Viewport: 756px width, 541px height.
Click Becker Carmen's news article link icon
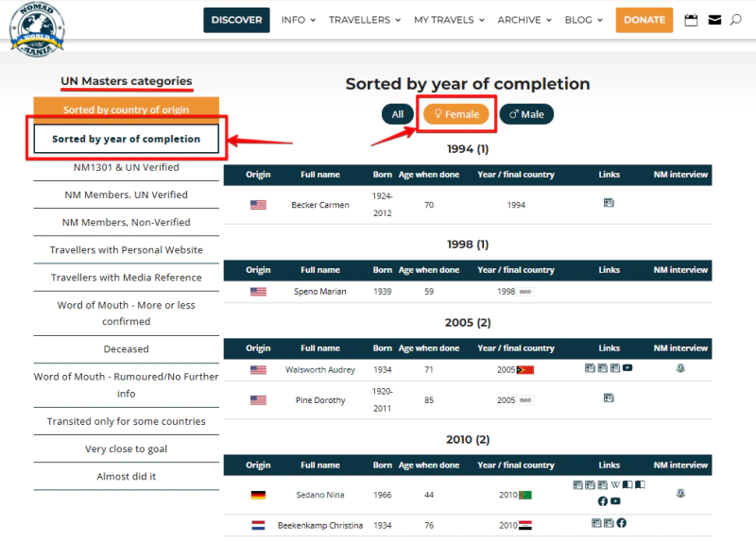(x=609, y=203)
